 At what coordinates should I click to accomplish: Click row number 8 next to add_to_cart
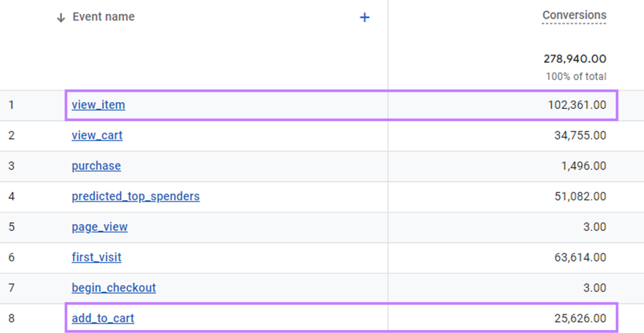tap(10, 318)
